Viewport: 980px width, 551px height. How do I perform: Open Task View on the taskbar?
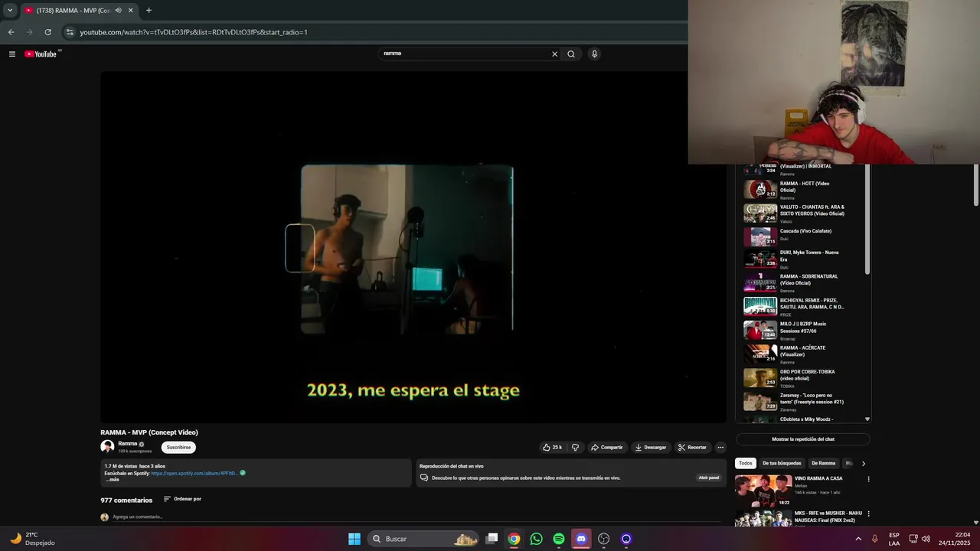492,539
